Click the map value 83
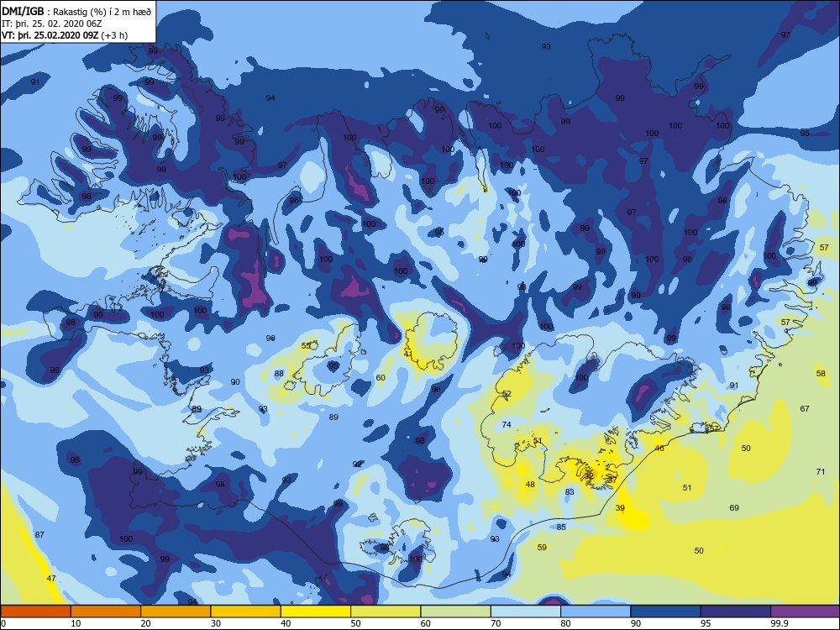This screenshot has width=840, height=630. pyautogui.click(x=570, y=491)
